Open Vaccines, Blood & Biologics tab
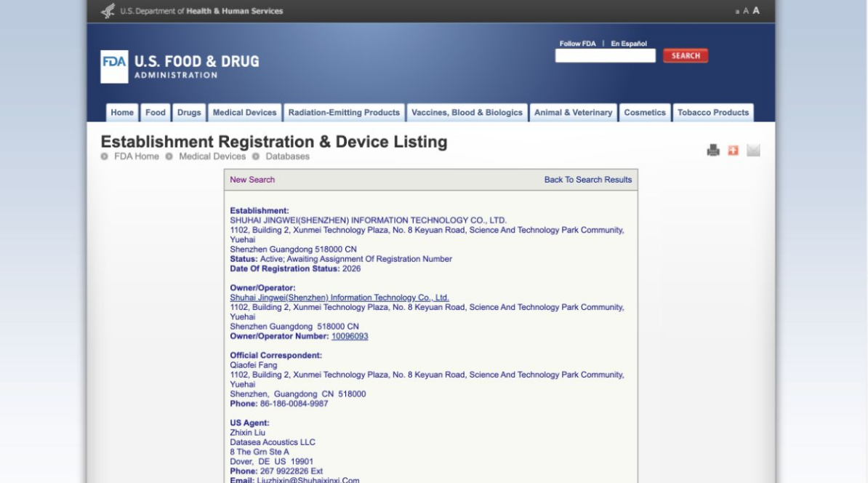868x483 pixels. (467, 113)
